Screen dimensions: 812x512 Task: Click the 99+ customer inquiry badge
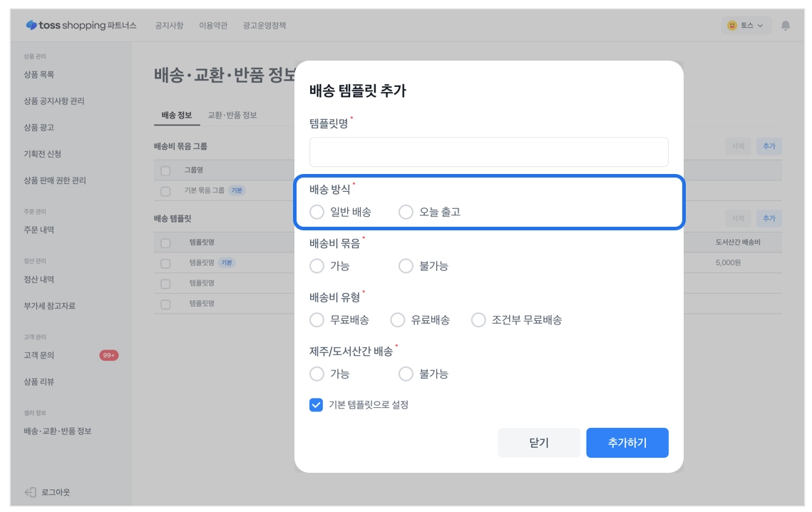tap(108, 355)
